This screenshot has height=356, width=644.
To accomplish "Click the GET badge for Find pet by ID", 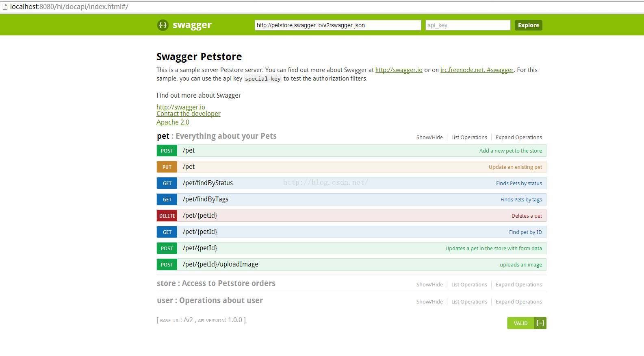I will click(167, 232).
